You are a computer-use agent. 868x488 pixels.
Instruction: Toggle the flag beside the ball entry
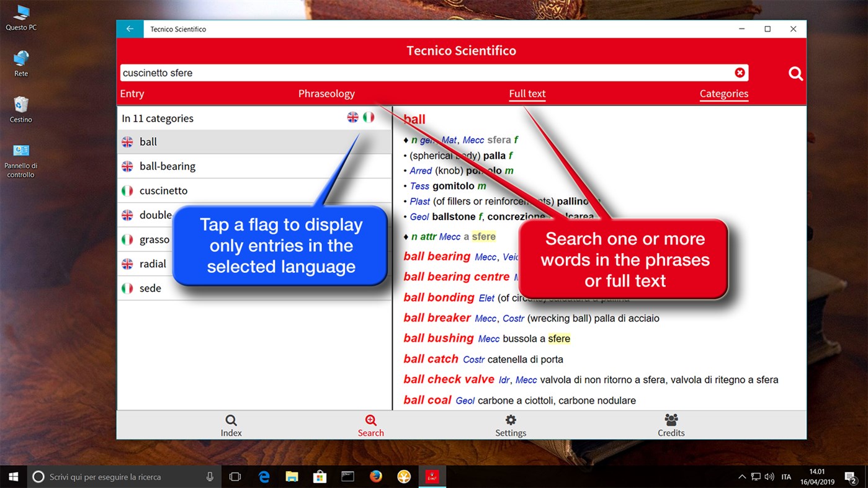tap(126, 141)
